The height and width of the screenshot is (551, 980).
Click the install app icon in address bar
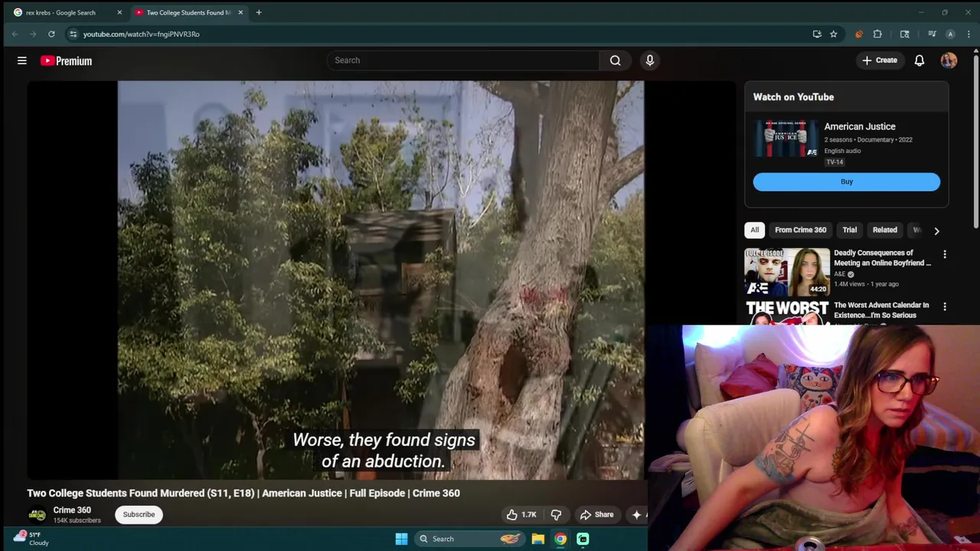coord(817,34)
